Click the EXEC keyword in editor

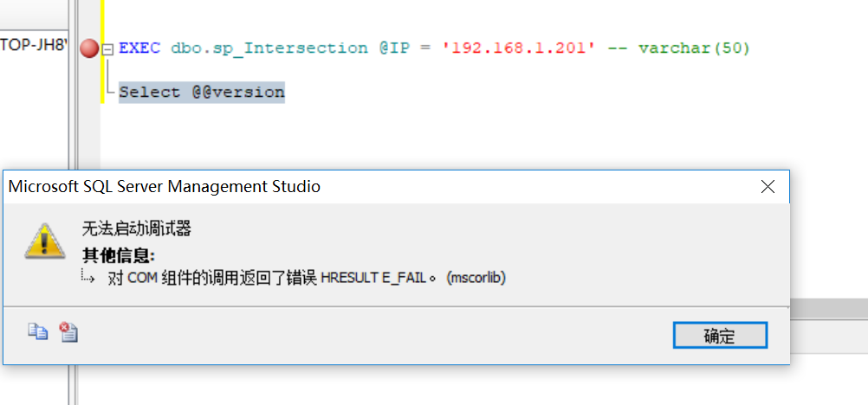(x=139, y=48)
